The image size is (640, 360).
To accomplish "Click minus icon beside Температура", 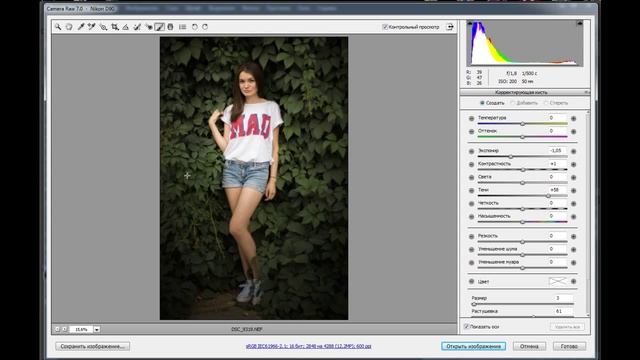I will coord(471,118).
